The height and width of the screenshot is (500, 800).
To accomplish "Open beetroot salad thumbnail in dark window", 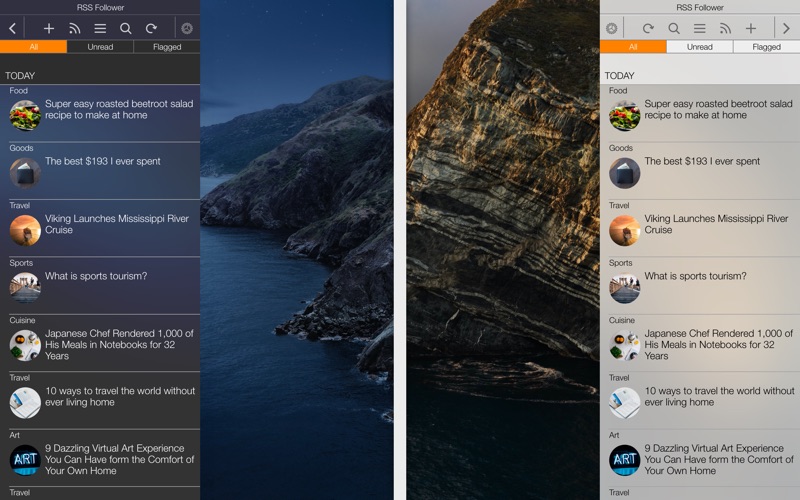I will tap(25, 116).
